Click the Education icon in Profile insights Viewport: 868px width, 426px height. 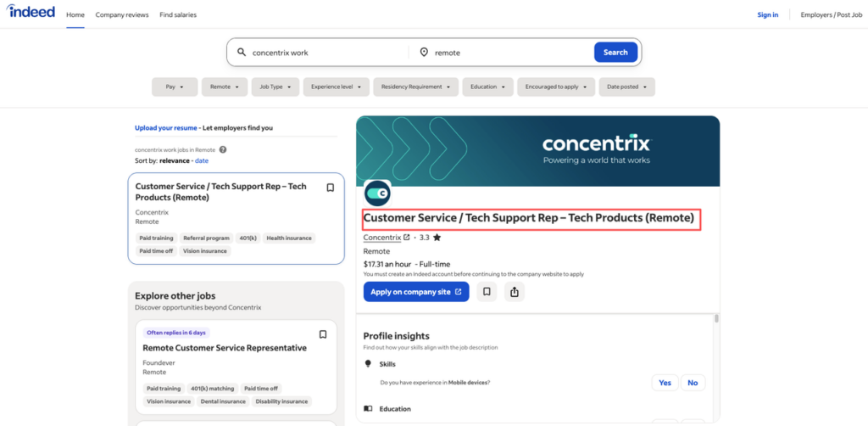(368, 409)
